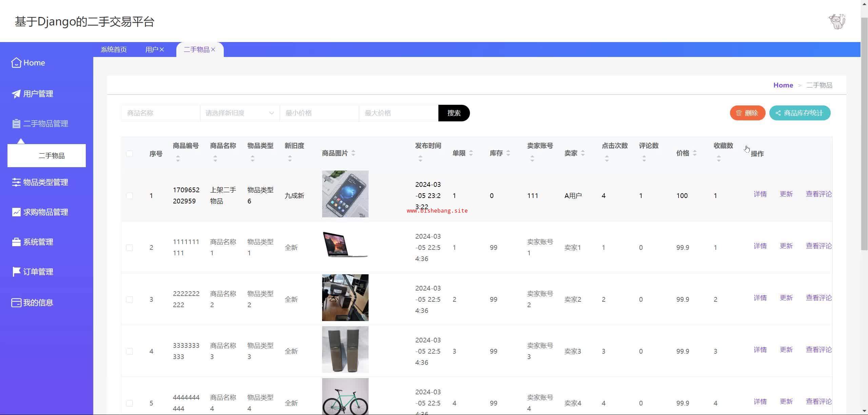This screenshot has height=415, width=868.
Task: Sort by the 价格 column arrows
Action: click(695, 153)
